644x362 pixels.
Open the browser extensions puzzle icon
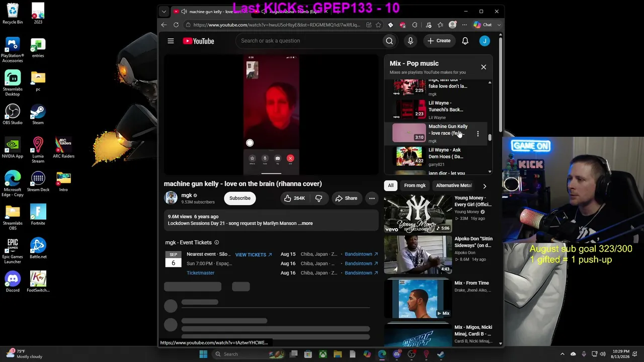[x=415, y=25]
